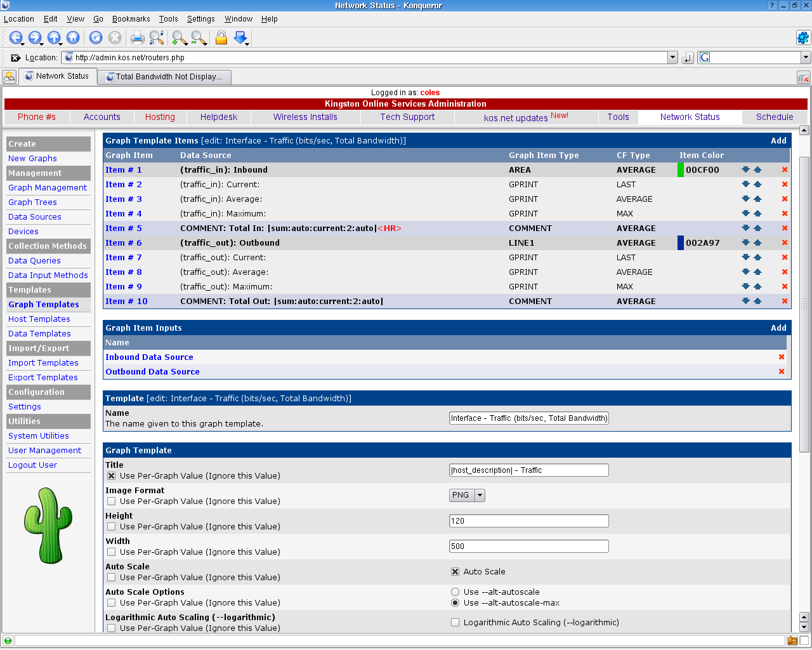The image size is (812, 650).
Task: Open the Data Sources sidebar link
Action: click(x=35, y=216)
